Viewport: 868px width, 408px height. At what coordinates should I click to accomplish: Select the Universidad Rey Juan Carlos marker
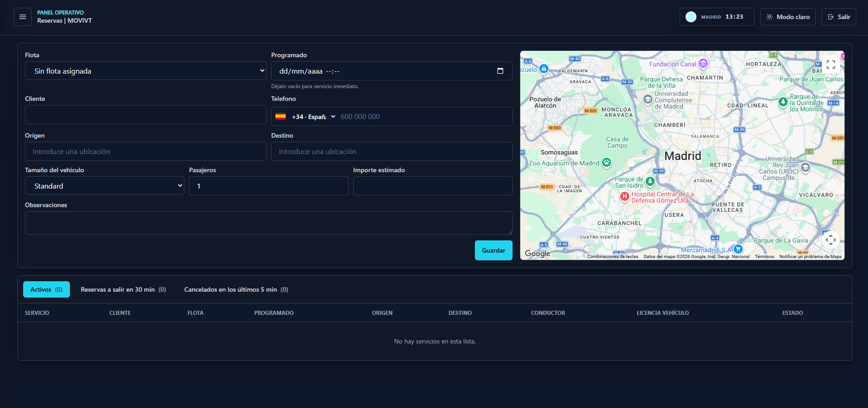tap(805, 168)
